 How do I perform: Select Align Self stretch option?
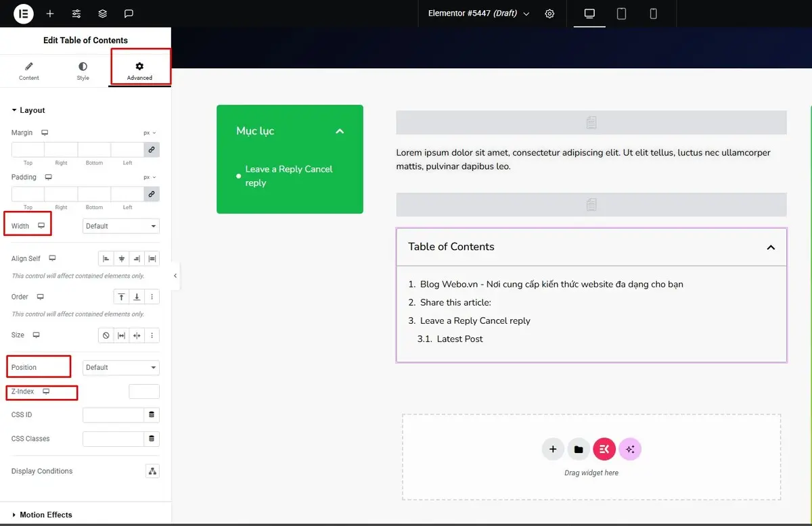(x=152, y=258)
